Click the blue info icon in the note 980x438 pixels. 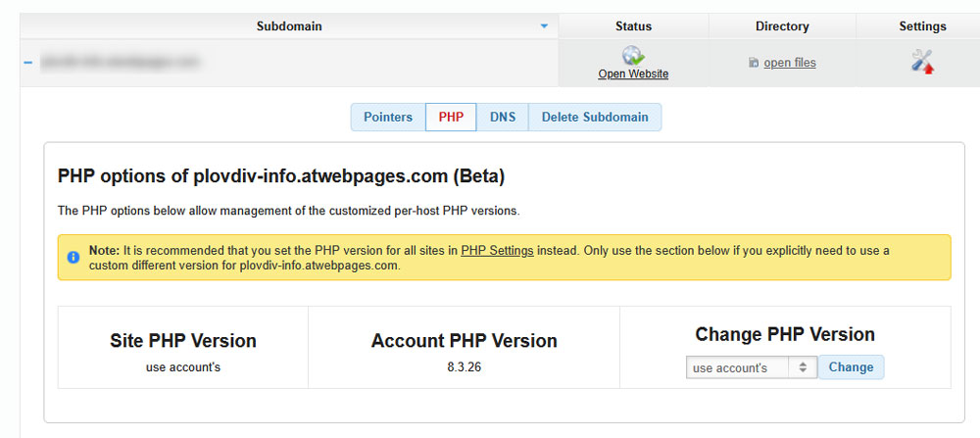(x=73, y=257)
